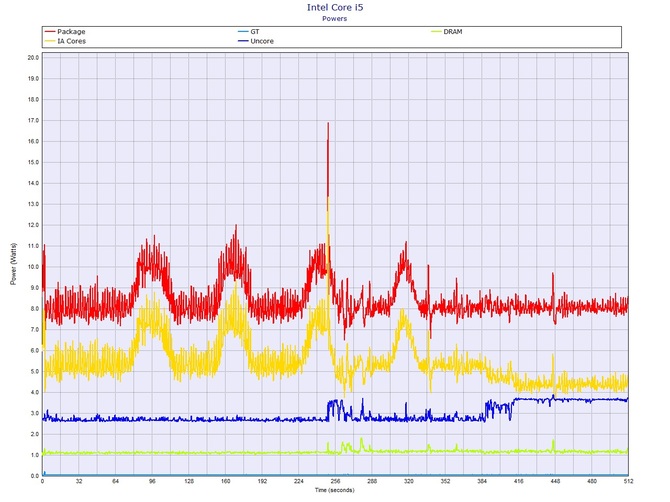Click the tall red Package spike peak

pyautogui.click(x=328, y=124)
